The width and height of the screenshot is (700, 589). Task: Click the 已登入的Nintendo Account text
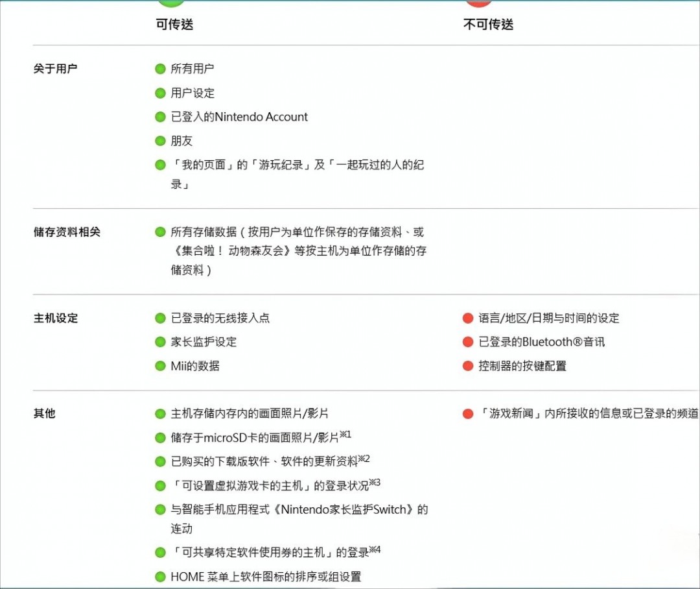[x=239, y=117]
